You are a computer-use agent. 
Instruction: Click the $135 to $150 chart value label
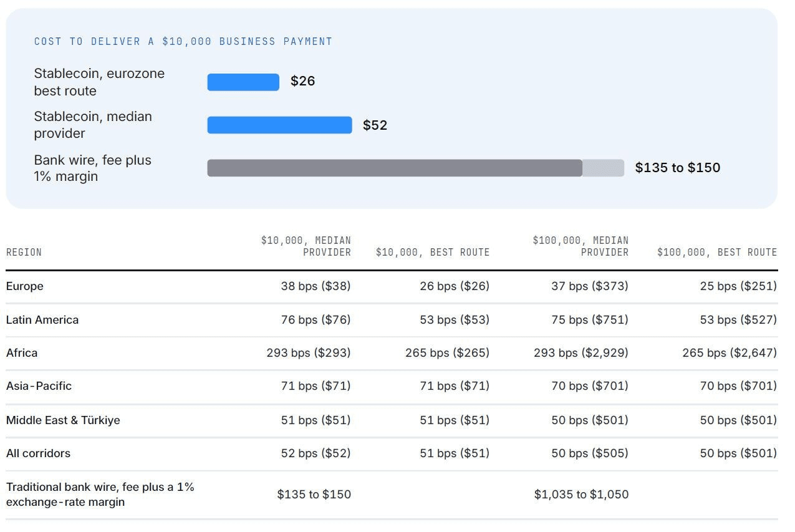[x=678, y=168]
